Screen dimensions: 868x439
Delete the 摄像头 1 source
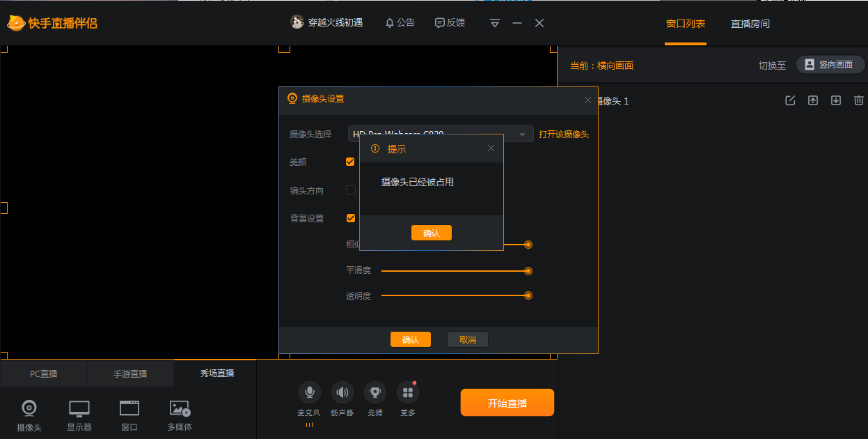(859, 100)
